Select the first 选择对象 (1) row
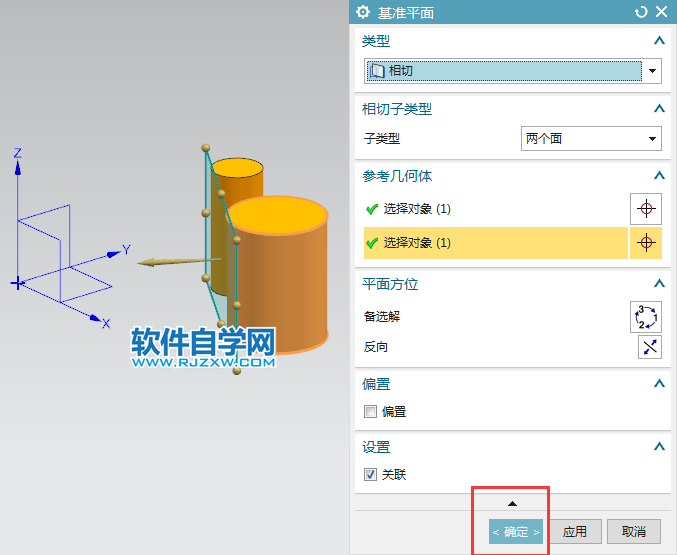Image resolution: width=677 pixels, height=555 pixels. tap(496, 209)
